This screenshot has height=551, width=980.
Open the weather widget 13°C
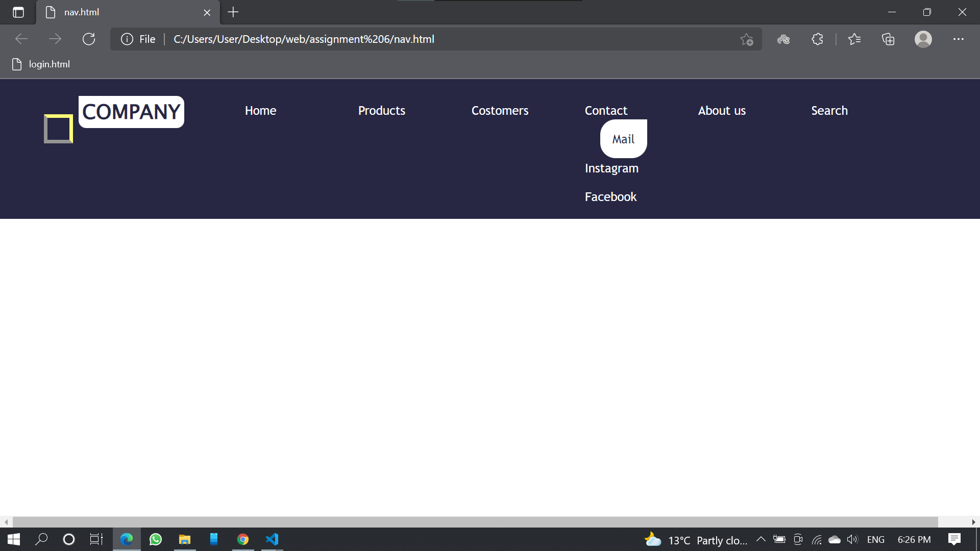tap(695, 540)
